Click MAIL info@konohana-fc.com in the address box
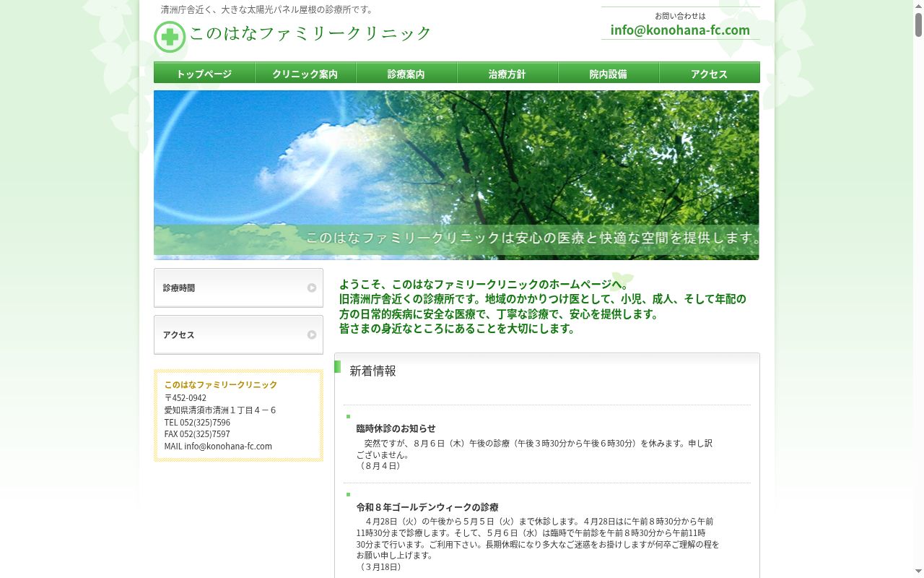Image resolution: width=924 pixels, height=578 pixels. (218, 446)
